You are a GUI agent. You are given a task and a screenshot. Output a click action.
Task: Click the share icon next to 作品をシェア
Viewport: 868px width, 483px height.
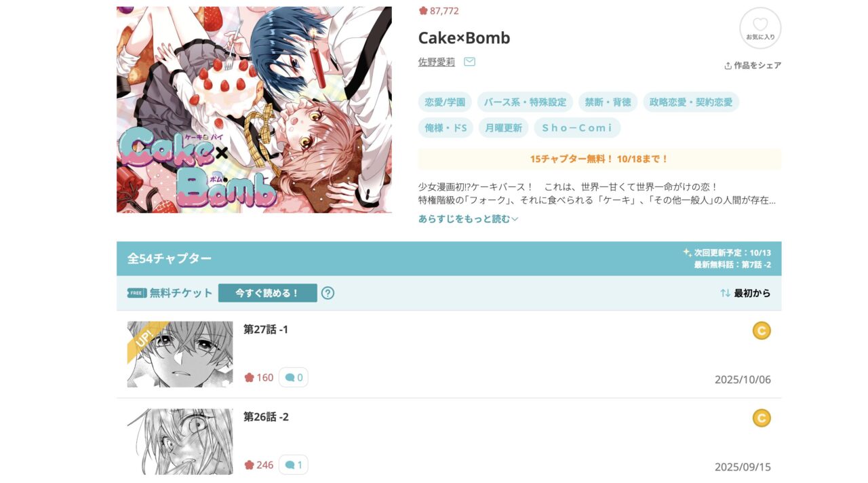(x=728, y=66)
